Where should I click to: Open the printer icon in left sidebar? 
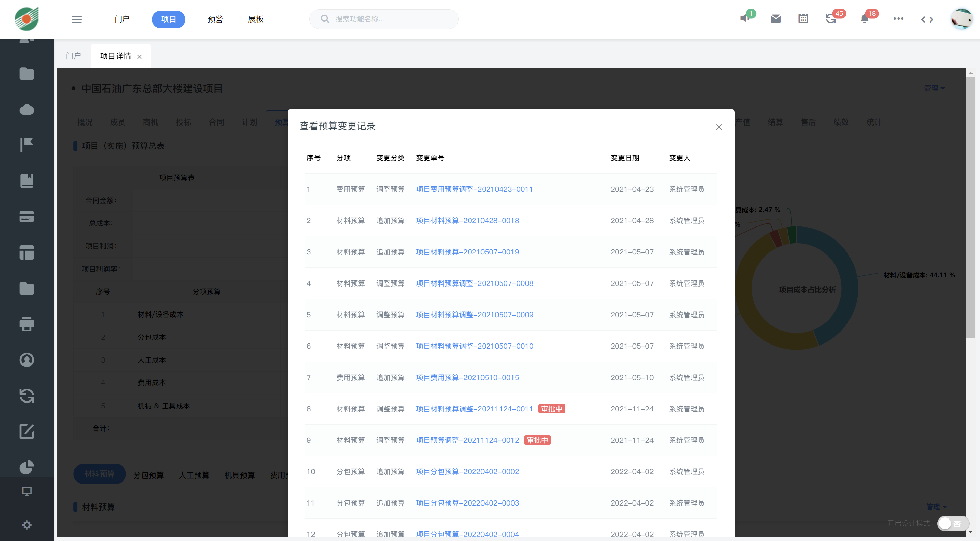[27, 324]
